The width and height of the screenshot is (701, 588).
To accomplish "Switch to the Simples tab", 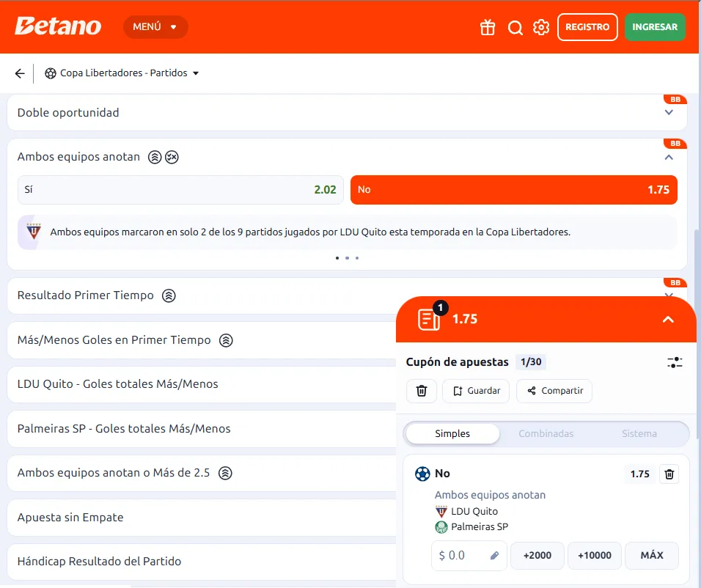I will tap(452, 434).
